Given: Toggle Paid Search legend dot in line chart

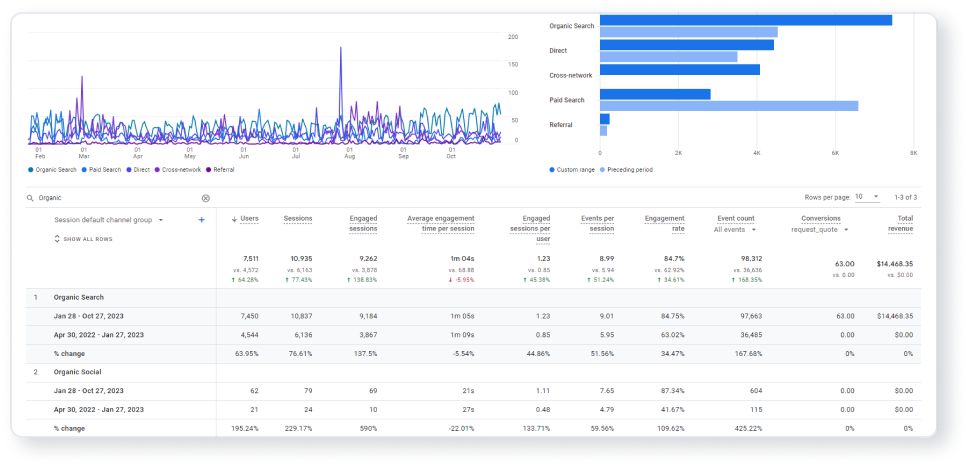Looking at the screenshot, I should (84, 170).
